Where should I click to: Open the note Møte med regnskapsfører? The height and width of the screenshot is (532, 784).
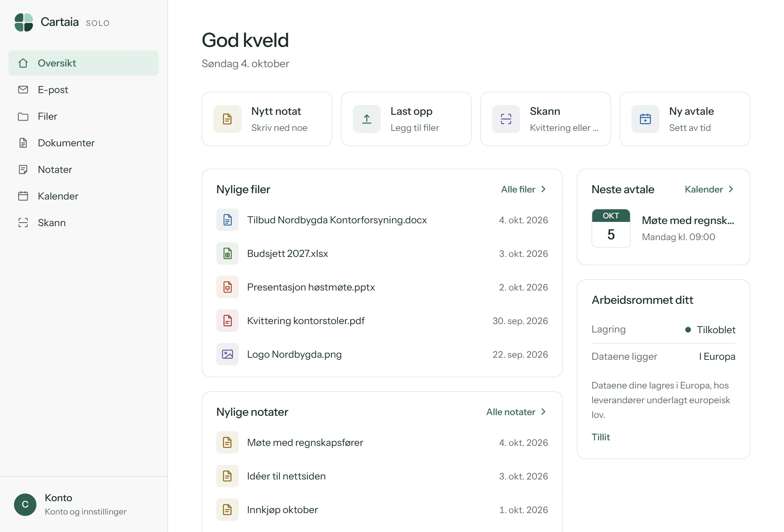[382, 442]
